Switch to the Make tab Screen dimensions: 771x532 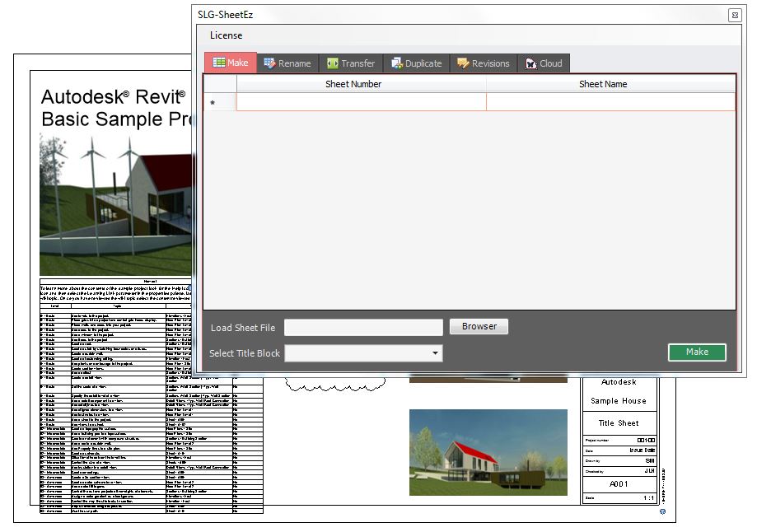231,63
